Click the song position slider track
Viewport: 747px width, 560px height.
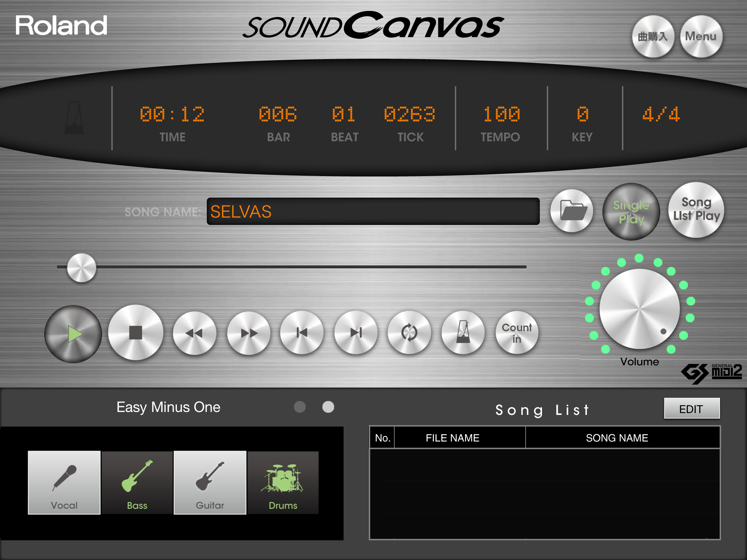(292, 267)
